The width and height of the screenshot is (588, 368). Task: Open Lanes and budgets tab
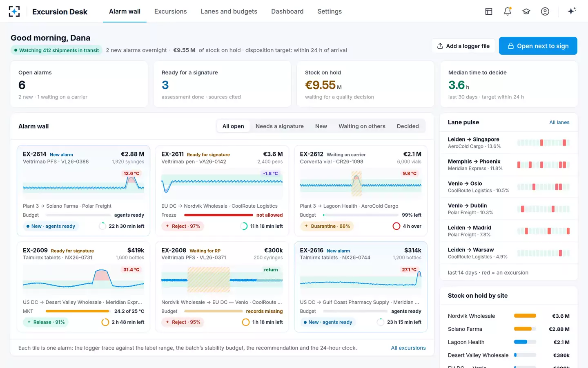pos(229,11)
